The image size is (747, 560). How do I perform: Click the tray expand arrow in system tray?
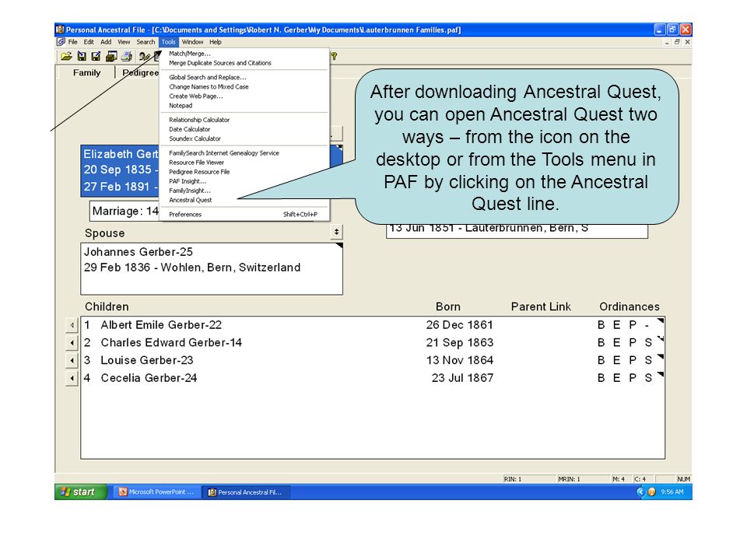640,492
